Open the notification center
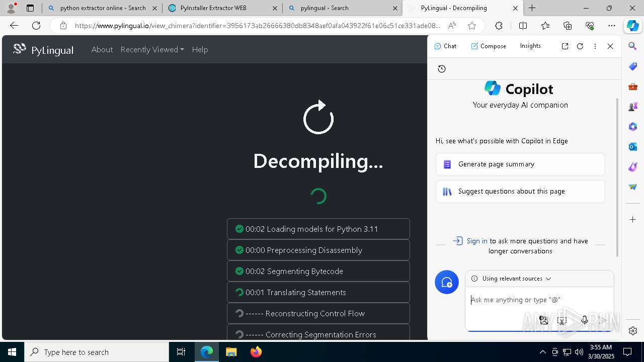This screenshot has width=644, height=362. (x=627, y=352)
